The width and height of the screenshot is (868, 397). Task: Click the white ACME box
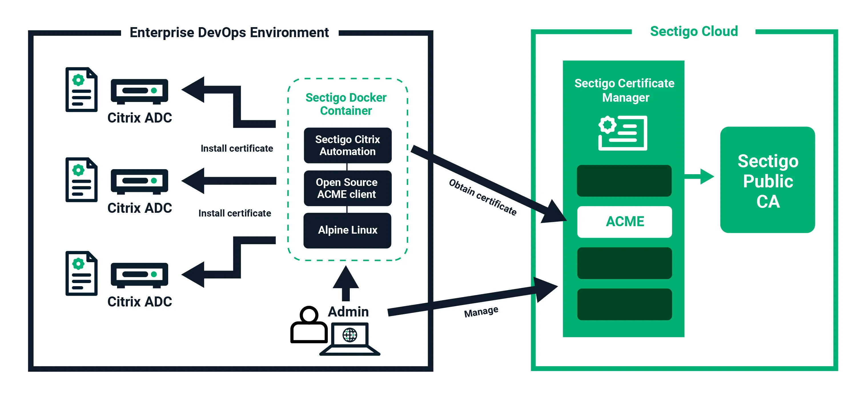624,222
